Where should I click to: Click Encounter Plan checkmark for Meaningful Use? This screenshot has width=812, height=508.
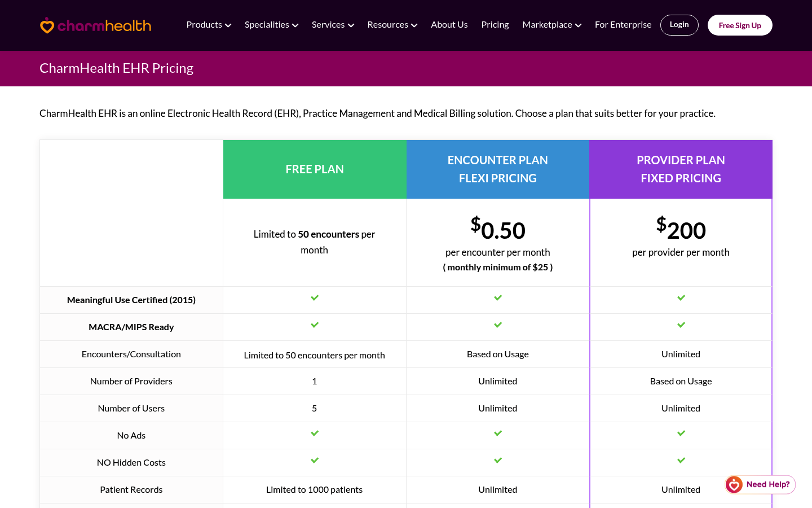tap(498, 297)
